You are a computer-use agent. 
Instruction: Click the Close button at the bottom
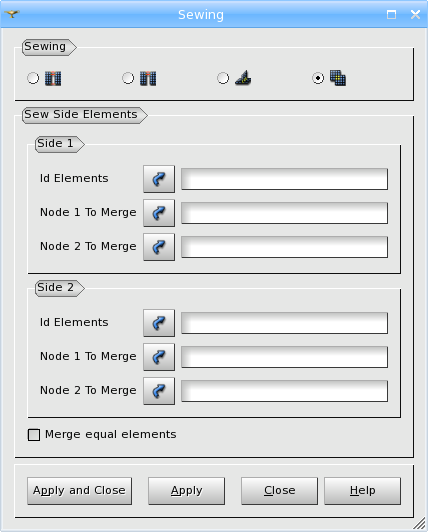coord(279,491)
